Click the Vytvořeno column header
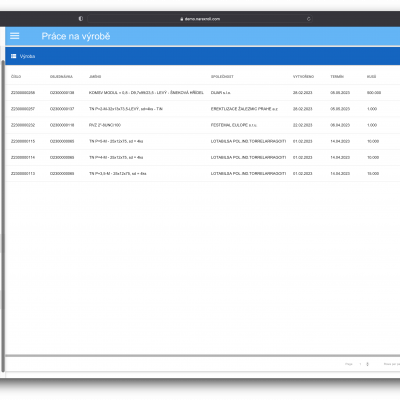The image size is (400, 400). [x=303, y=77]
